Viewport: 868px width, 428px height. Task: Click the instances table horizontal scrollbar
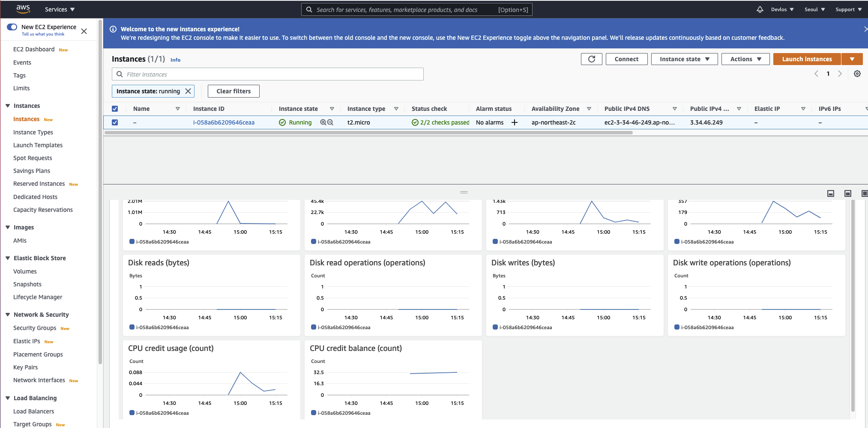pos(368,133)
